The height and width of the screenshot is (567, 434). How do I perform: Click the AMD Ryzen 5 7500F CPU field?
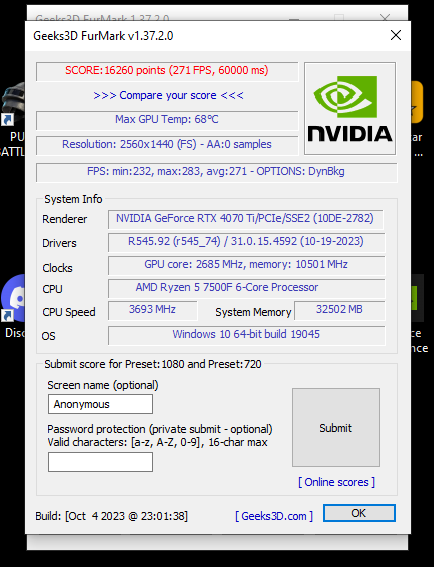(x=246, y=288)
